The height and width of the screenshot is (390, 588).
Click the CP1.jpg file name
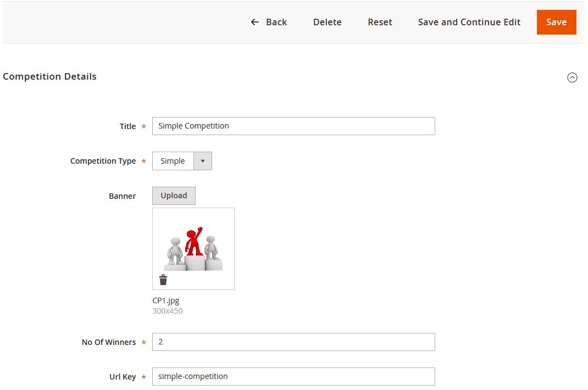166,300
